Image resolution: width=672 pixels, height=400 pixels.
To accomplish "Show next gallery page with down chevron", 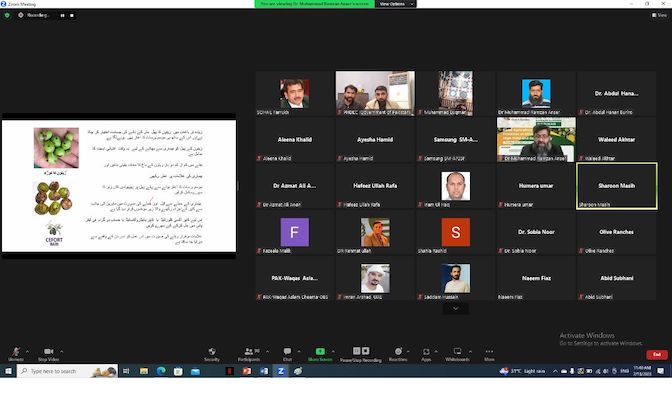I will [x=455, y=308].
